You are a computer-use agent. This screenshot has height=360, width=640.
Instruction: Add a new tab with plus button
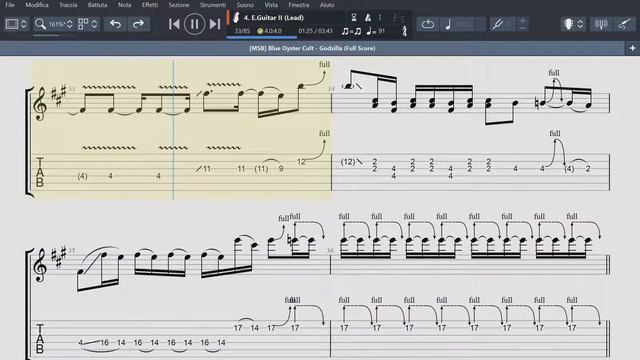(x=632, y=48)
